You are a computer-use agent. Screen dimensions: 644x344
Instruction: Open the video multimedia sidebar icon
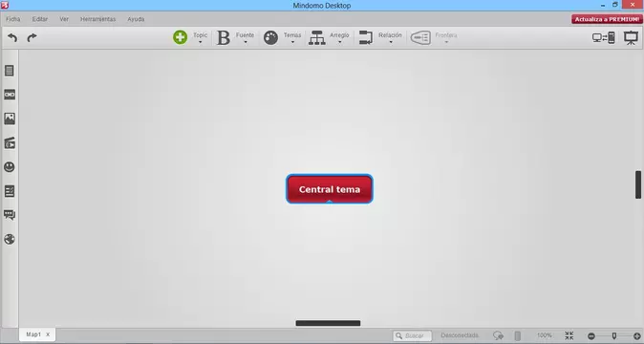tap(10, 142)
